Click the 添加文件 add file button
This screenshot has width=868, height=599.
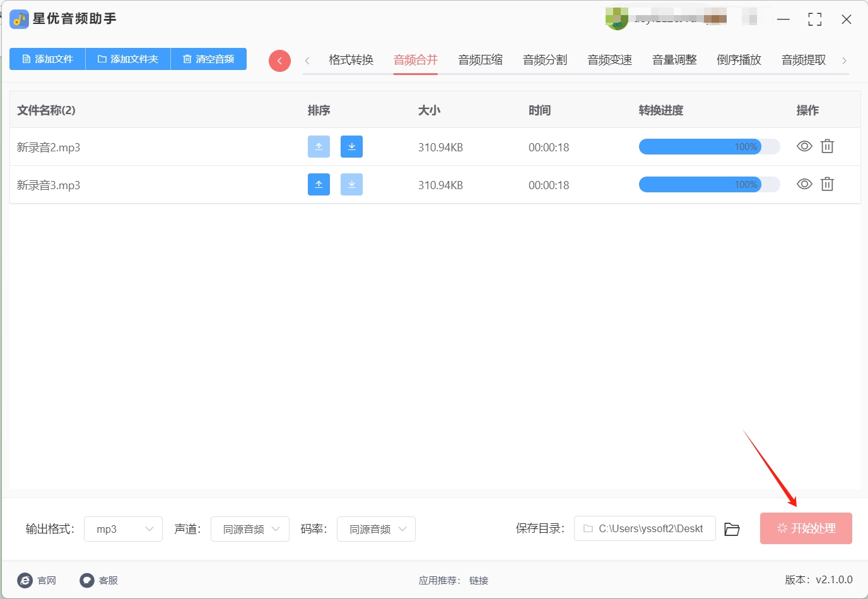tap(47, 59)
